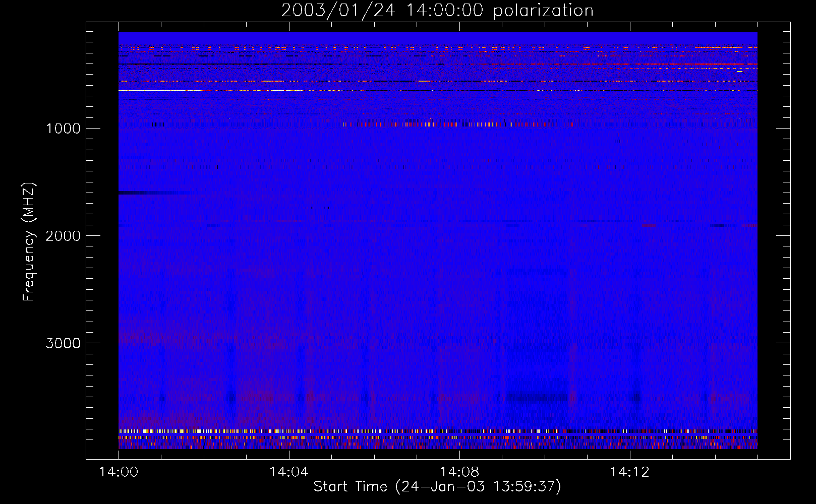
Task: Click the "14:00" time tick label
Action: [119, 472]
